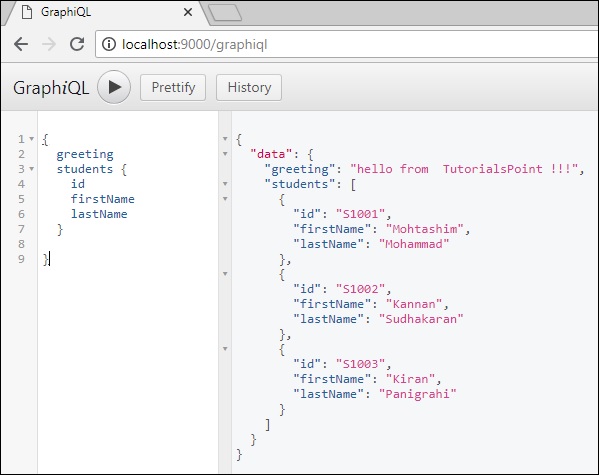
Task: Click line number 8 in the gutter
Action: [x=21, y=244]
